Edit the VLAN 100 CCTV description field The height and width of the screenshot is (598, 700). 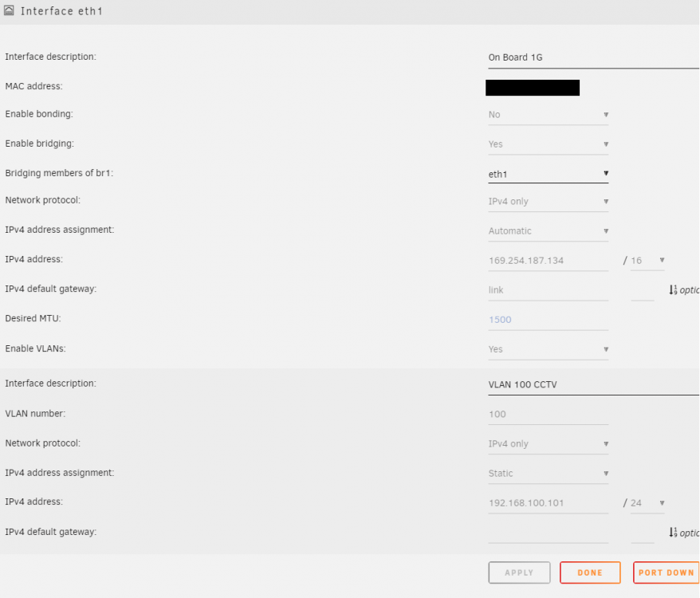[593, 384]
